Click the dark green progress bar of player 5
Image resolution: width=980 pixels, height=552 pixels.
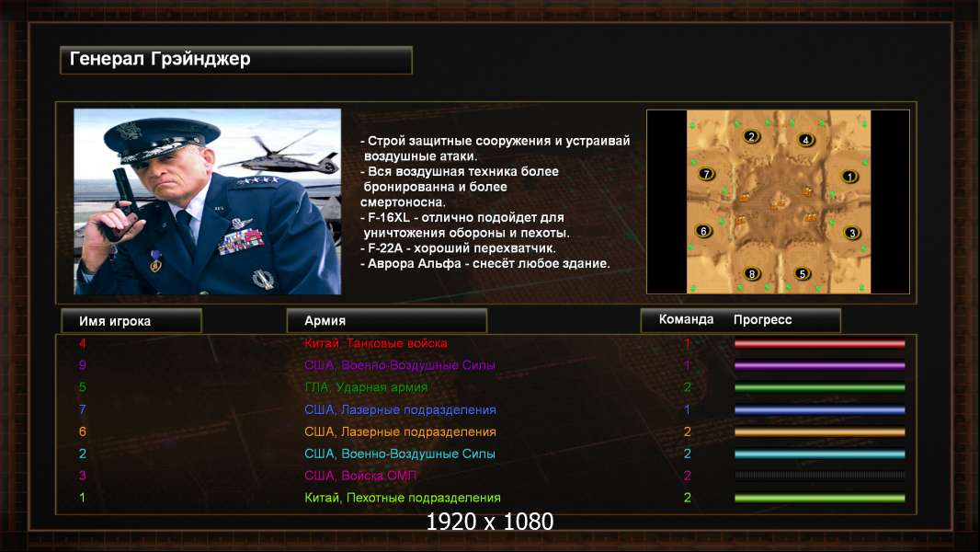[819, 387]
